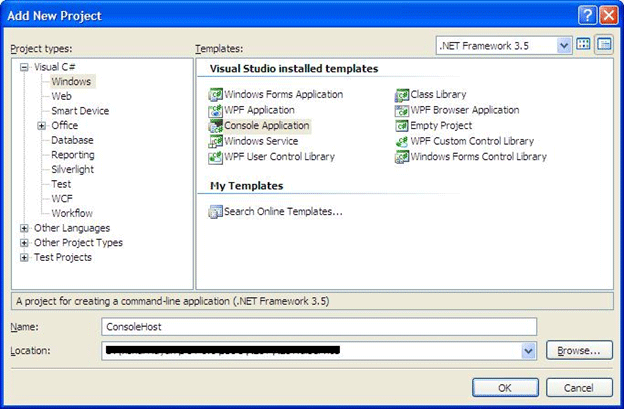The width and height of the screenshot is (624, 409).
Task: Select Windows project type
Action: pos(72,82)
